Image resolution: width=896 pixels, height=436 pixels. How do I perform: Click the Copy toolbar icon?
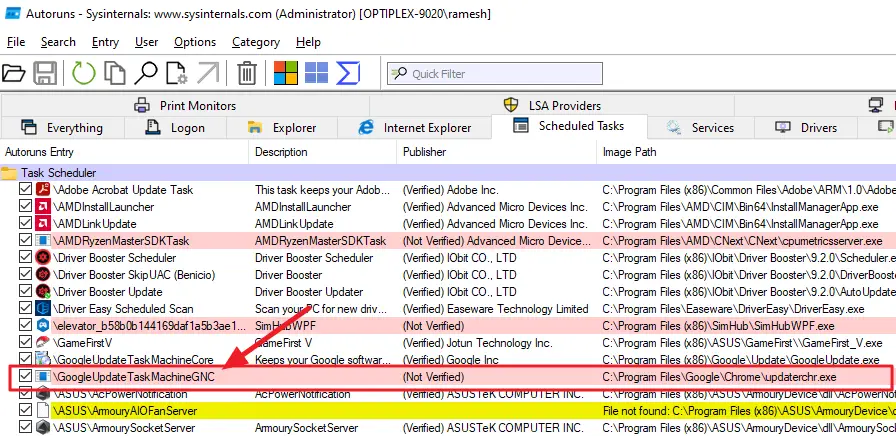pos(115,73)
